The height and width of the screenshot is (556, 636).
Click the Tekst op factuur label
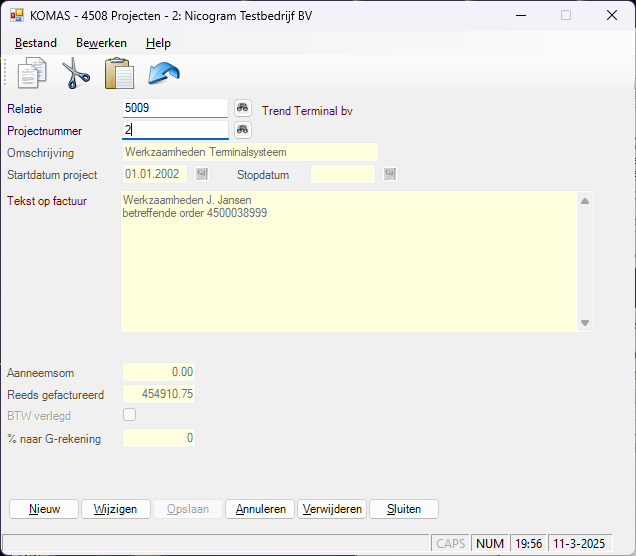[47, 201]
